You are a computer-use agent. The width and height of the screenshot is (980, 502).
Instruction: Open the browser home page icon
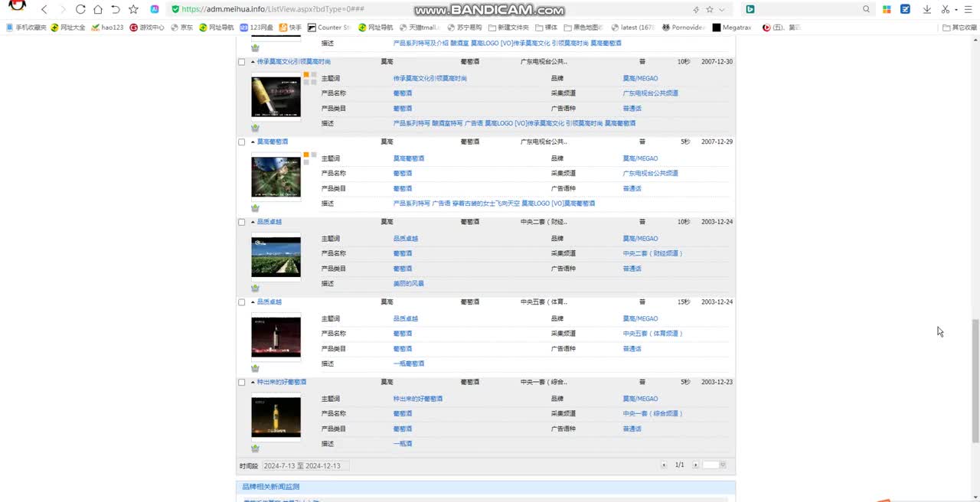[98, 9]
